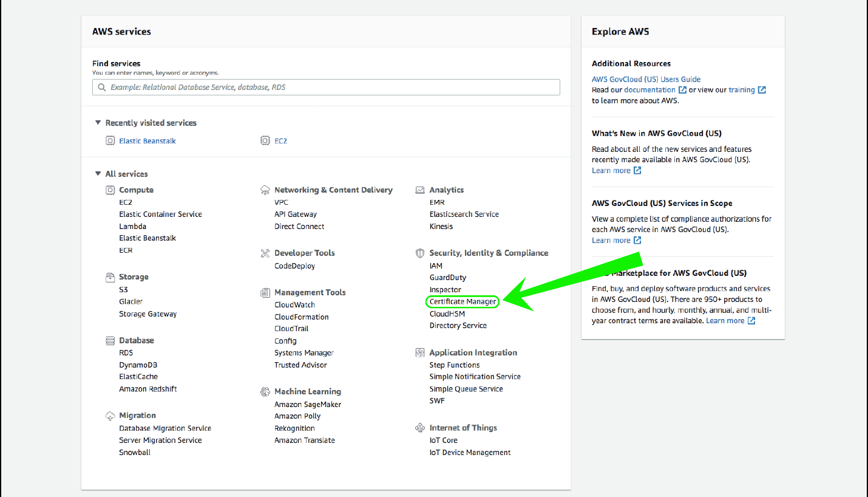
Task: Open CloudFormation service
Action: pos(302,317)
